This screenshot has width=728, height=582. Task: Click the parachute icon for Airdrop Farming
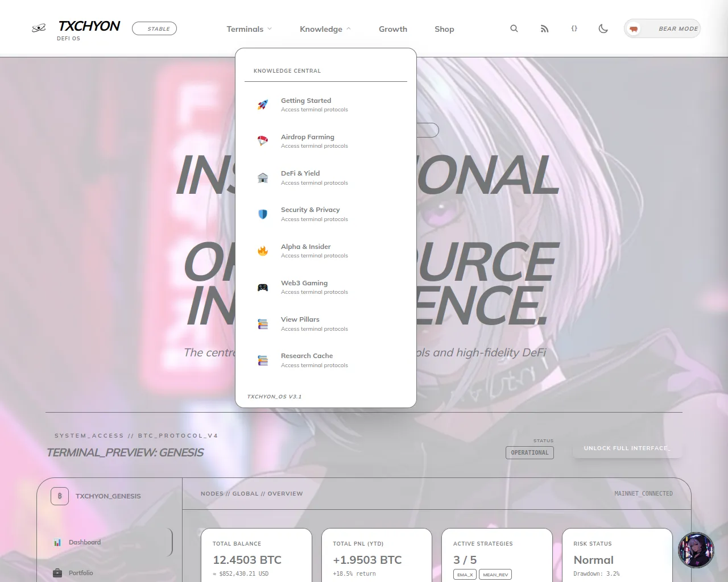click(x=263, y=141)
